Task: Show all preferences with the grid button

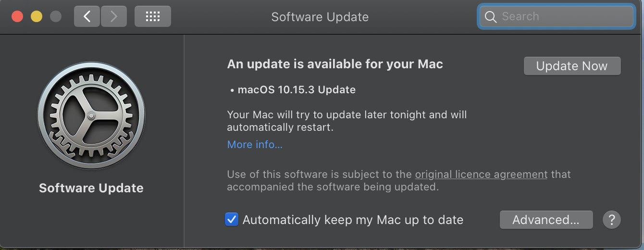Action: click(152, 16)
